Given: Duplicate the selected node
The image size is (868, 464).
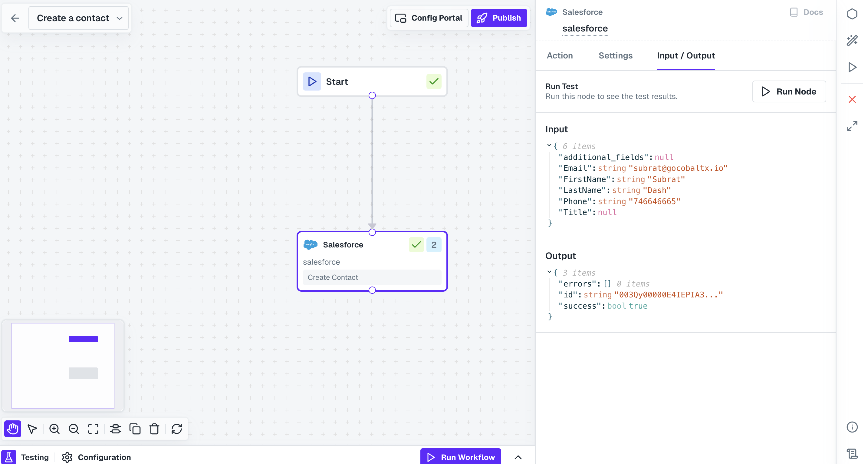Looking at the screenshot, I should (136, 429).
